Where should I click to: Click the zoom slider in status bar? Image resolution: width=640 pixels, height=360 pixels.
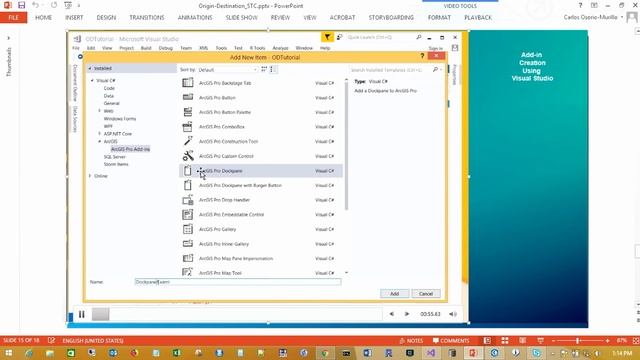coord(580,340)
